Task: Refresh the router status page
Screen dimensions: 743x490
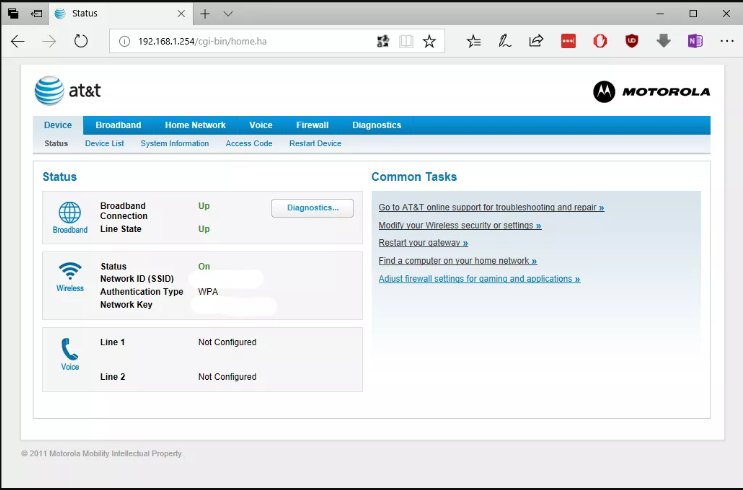Action: 81,42
